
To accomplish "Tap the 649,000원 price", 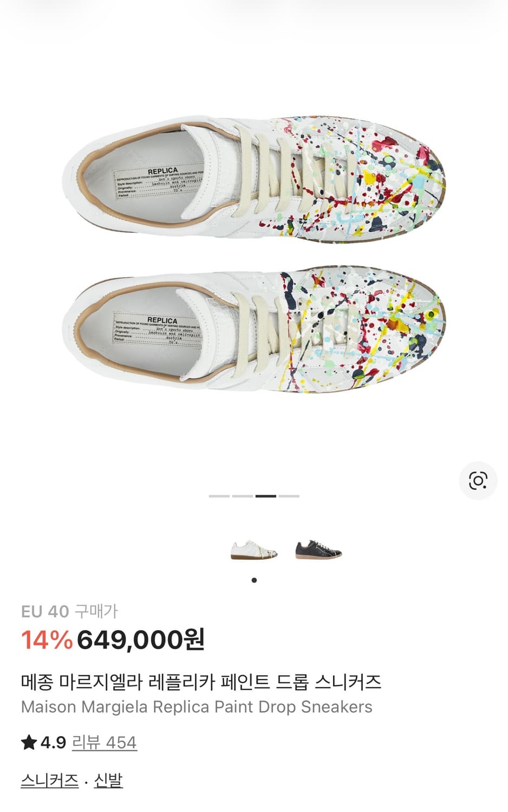I will (141, 640).
